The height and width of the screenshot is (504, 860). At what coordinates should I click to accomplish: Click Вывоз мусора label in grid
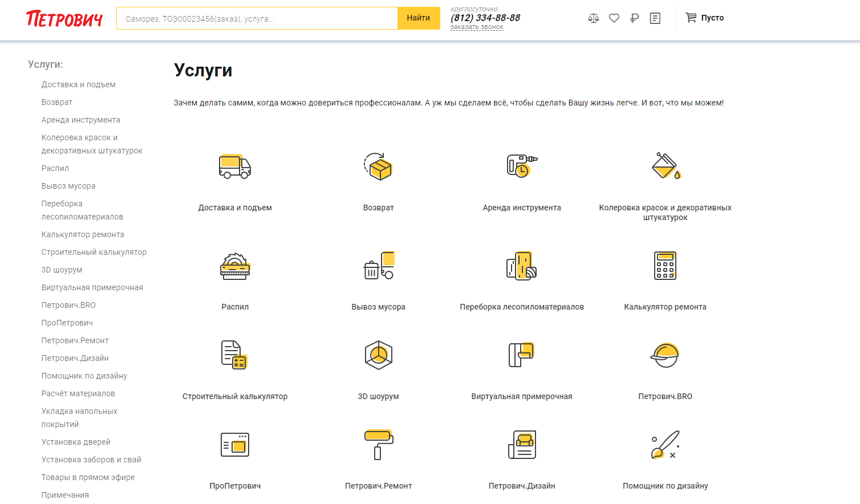point(379,307)
